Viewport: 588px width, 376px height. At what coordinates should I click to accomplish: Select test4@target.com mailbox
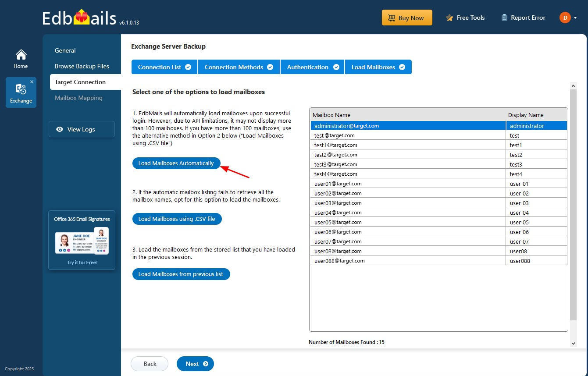tap(439, 174)
